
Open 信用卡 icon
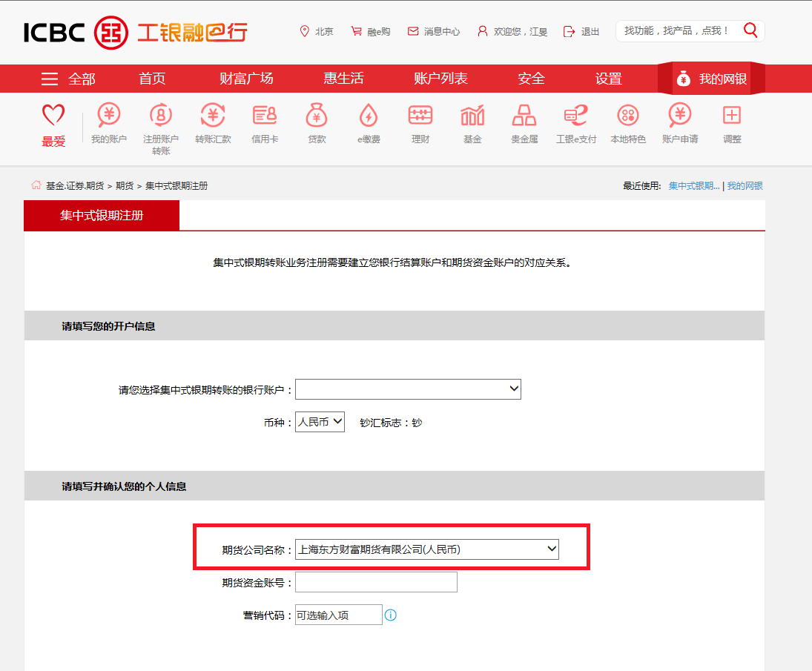click(x=265, y=114)
